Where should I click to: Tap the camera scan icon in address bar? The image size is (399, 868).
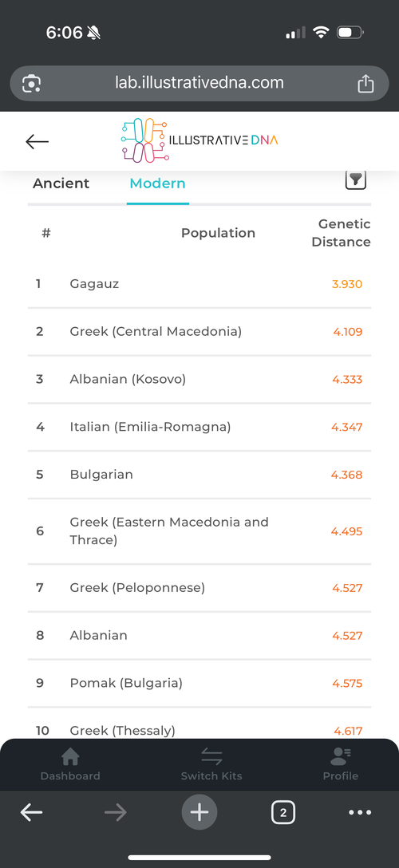(32, 84)
